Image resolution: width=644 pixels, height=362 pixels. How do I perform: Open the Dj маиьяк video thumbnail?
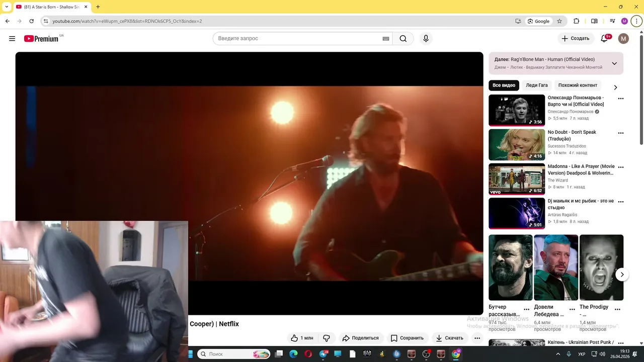pyautogui.click(x=517, y=213)
